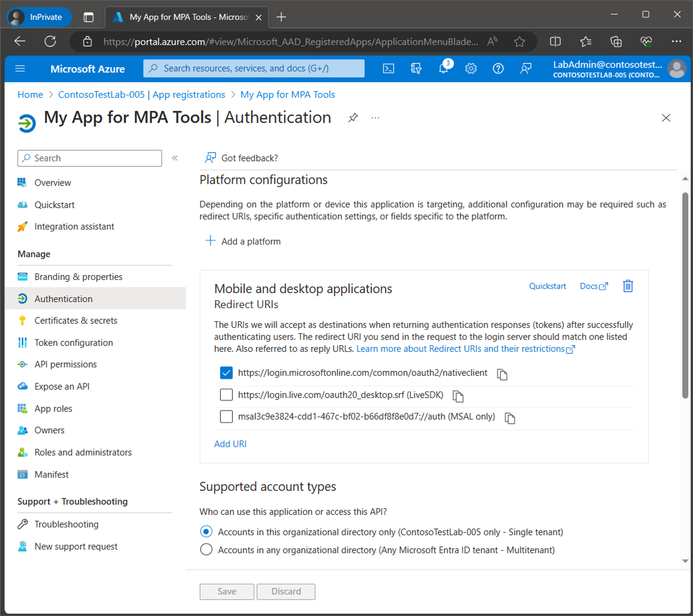Select single tenant account type radio

(206, 532)
